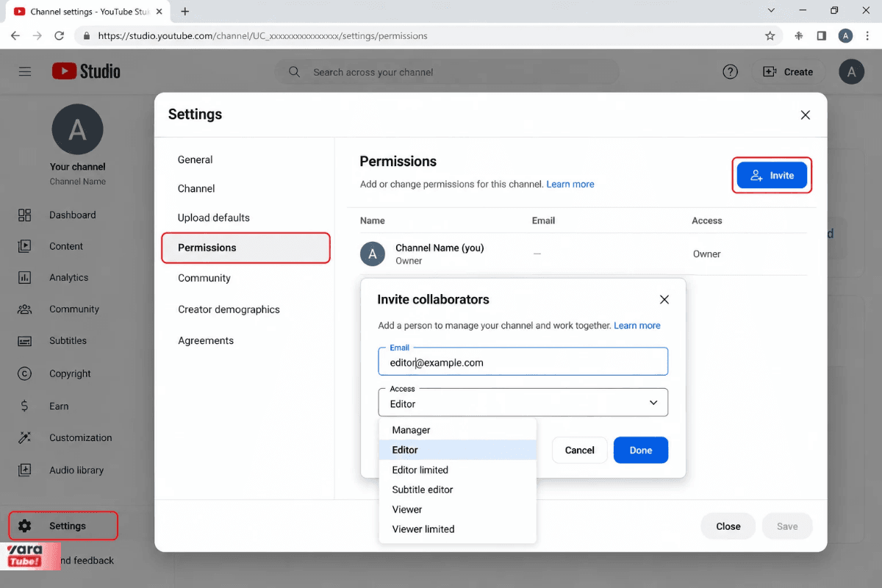Image resolution: width=882 pixels, height=588 pixels.
Task: Open the Help question mark icon
Action: 730,72
